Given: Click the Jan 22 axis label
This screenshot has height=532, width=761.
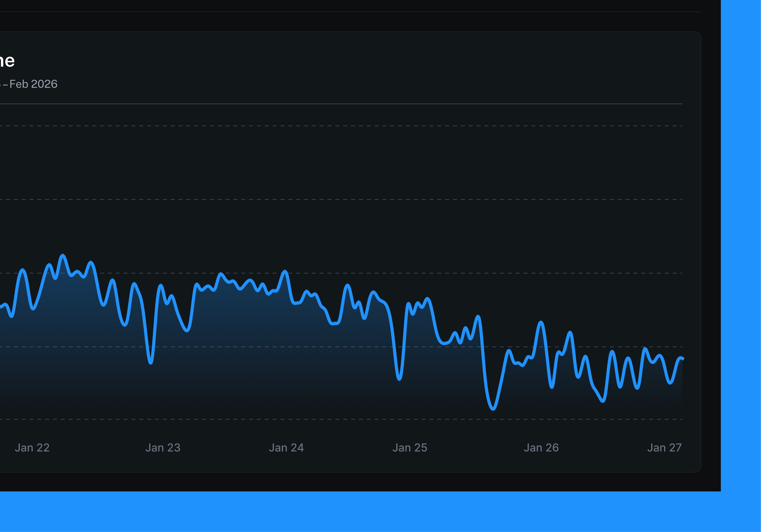Looking at the screenshot, I should tap(32, 448).
